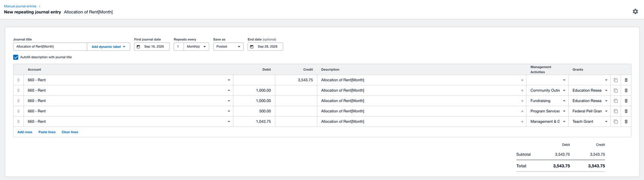Screen dimensions: 644x180
Task: Delete the Program Services line
Action: (x=626, y=111)
